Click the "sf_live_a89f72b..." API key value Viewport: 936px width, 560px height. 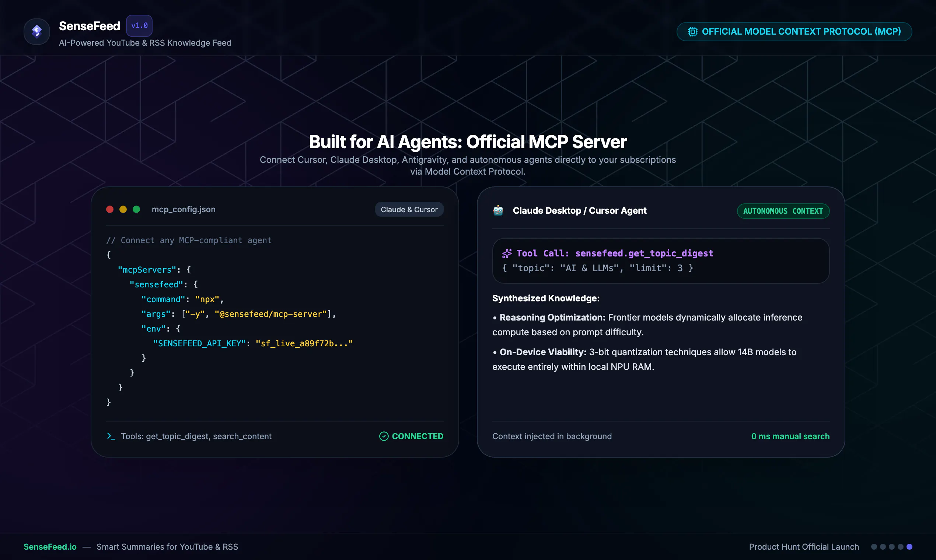point(304,343)
